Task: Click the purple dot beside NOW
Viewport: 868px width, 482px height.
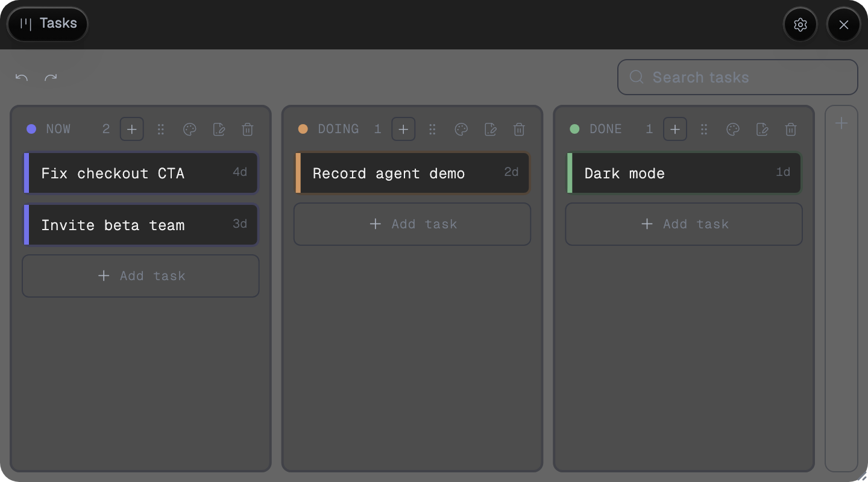Action: click(x=31, y=129)
